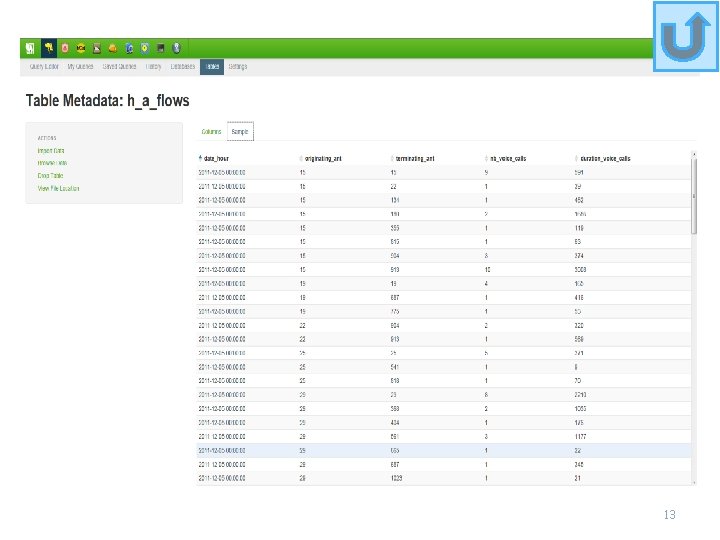Viewport: 720px width, 540px height.
Task: Open the brown app icon in header
Action: 97,48
